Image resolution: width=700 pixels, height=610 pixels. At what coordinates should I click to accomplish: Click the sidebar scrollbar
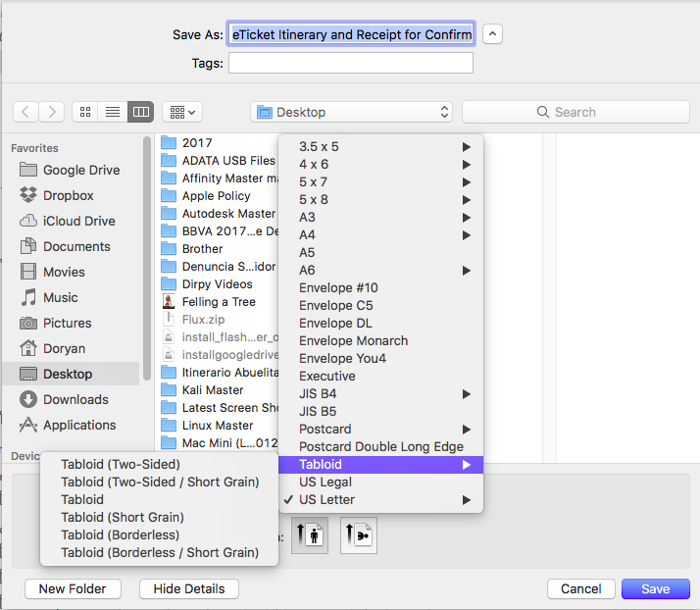click(147, 259)
